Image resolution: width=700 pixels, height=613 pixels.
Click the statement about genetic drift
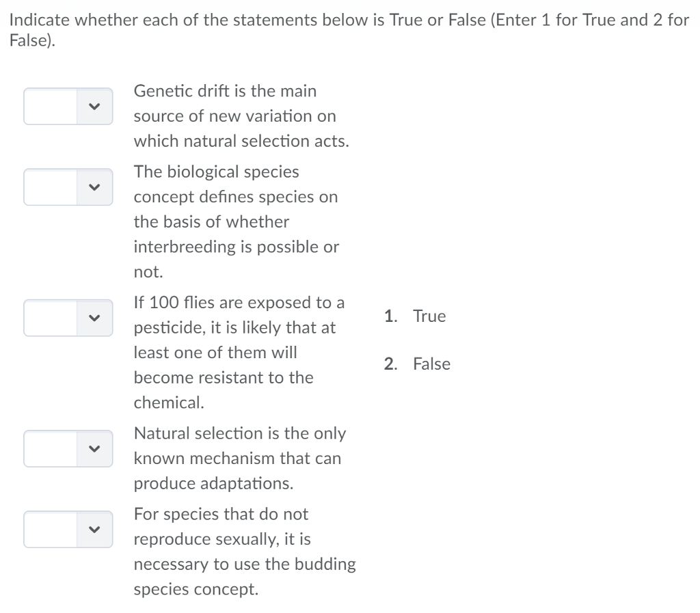[x=241, y=115]
